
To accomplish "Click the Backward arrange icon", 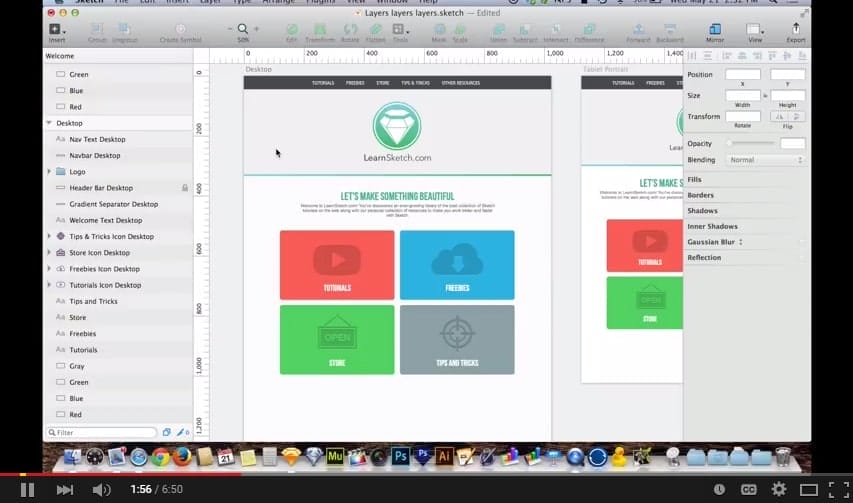I will pos(670,29).
